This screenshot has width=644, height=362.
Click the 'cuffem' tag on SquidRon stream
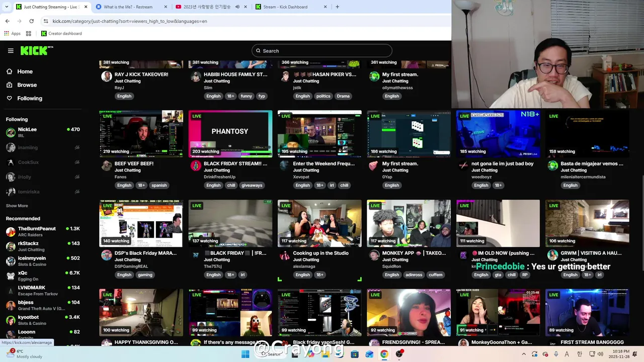coord(436,275)
